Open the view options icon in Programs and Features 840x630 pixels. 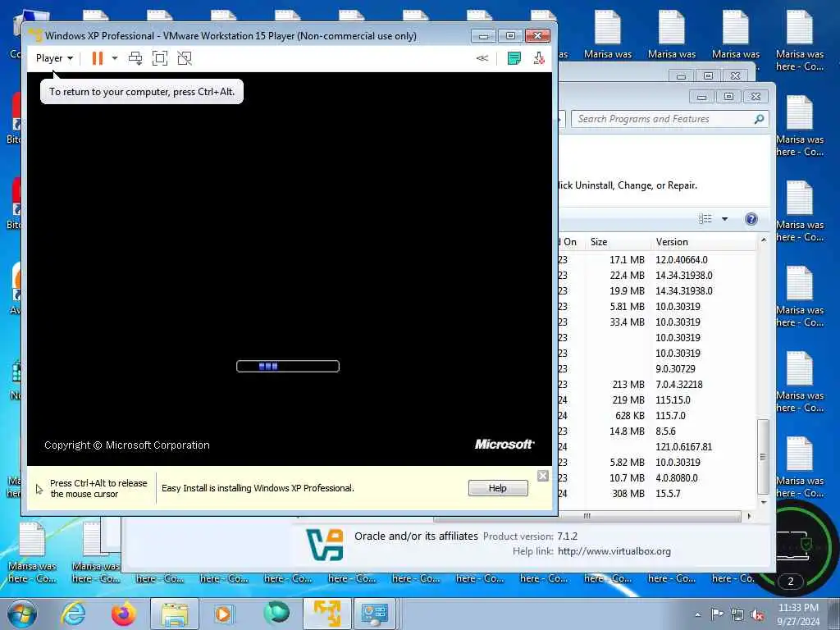click(705, 218)
